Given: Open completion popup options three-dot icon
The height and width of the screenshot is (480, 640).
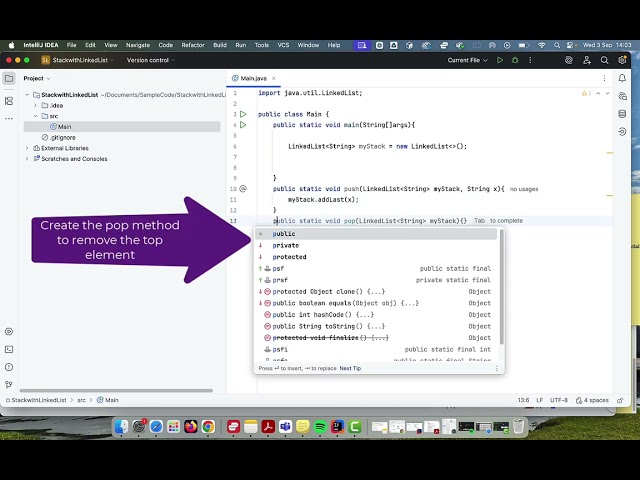Looking at the screenshot, I should (497, 368).
